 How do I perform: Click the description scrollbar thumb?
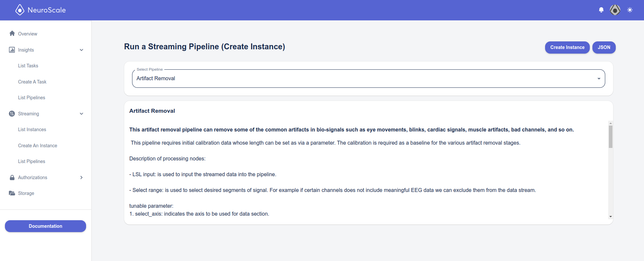[610, 137]
